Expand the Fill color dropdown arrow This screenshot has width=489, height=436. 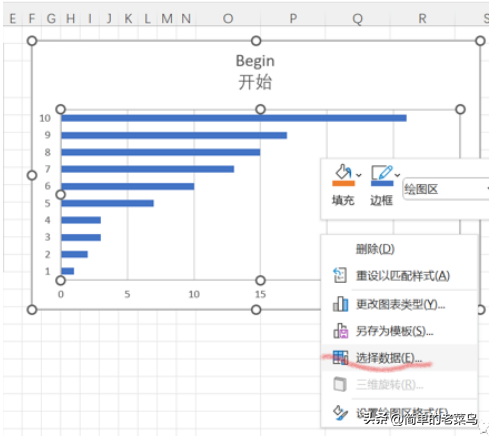[359, 175]
